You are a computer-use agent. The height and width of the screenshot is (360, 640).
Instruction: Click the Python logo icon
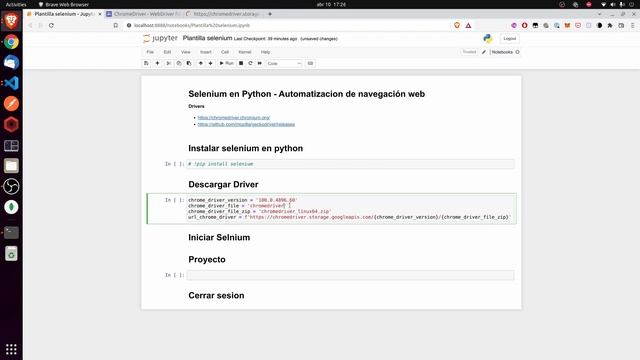click(x=488, y=38)
